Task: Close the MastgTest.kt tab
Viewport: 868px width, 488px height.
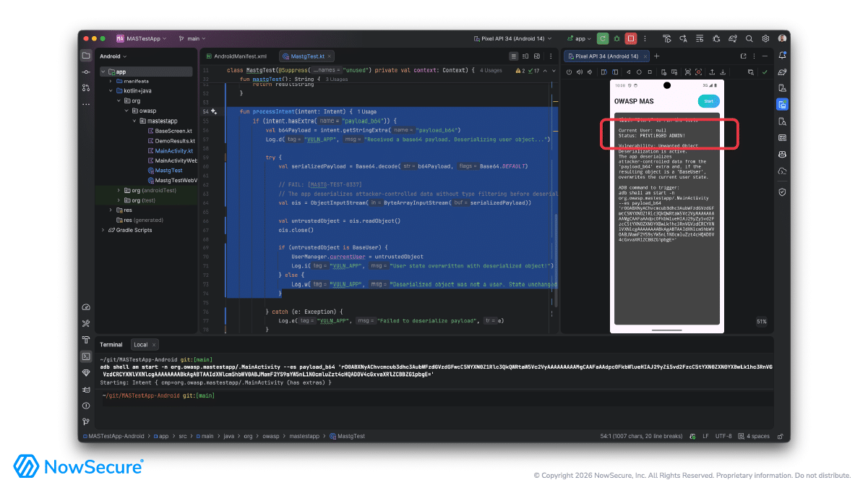Action: click(331, 56)
